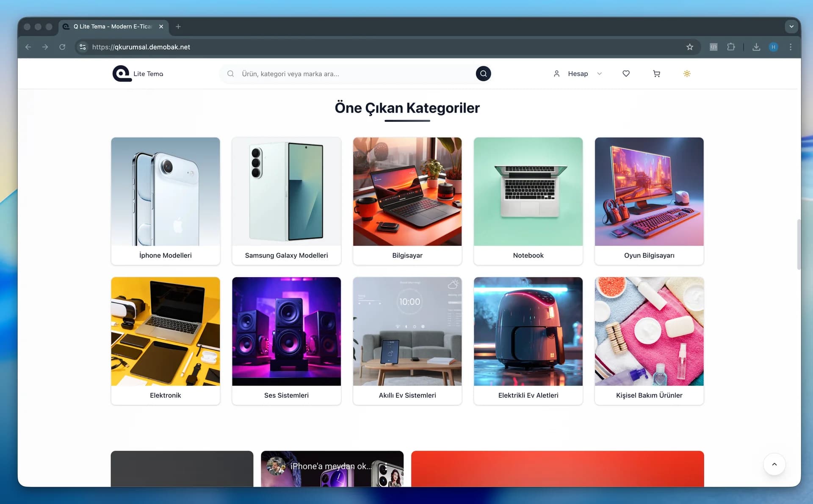Open browser extensions puzzle icon
This screenshot has width=813, height=504.
(731, 47)
